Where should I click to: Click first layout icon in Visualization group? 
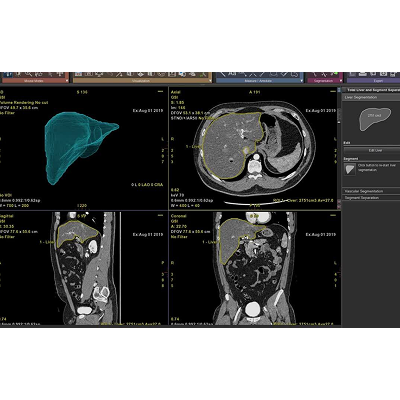pos(79,74)
